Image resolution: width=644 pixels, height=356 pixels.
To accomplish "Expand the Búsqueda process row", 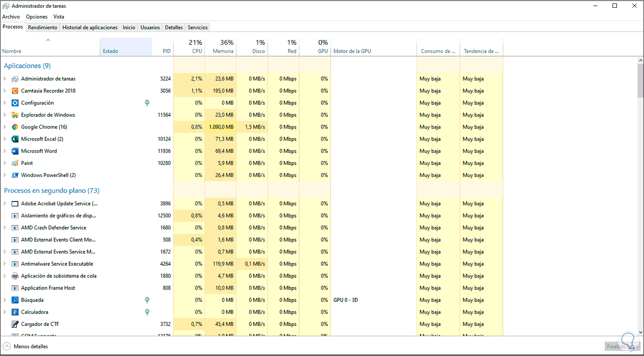I will (x=5, y=300).
